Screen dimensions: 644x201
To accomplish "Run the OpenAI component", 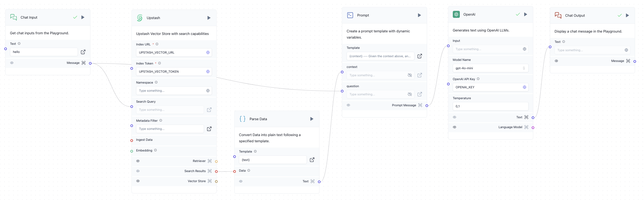I will click(525, 14).
